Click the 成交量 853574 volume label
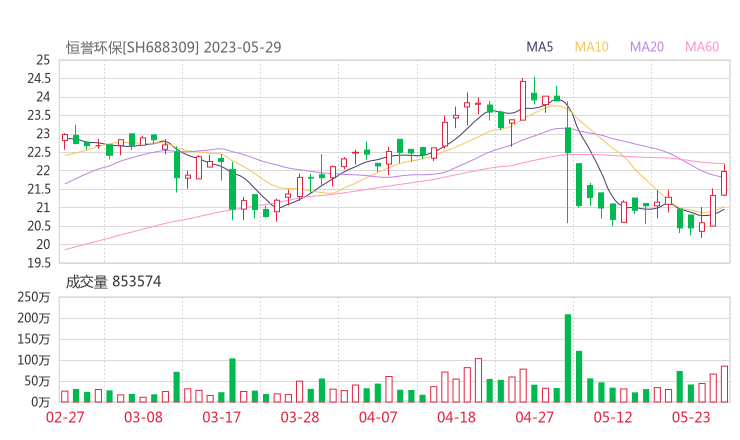 pyautogui.click(x=113, y=282)
